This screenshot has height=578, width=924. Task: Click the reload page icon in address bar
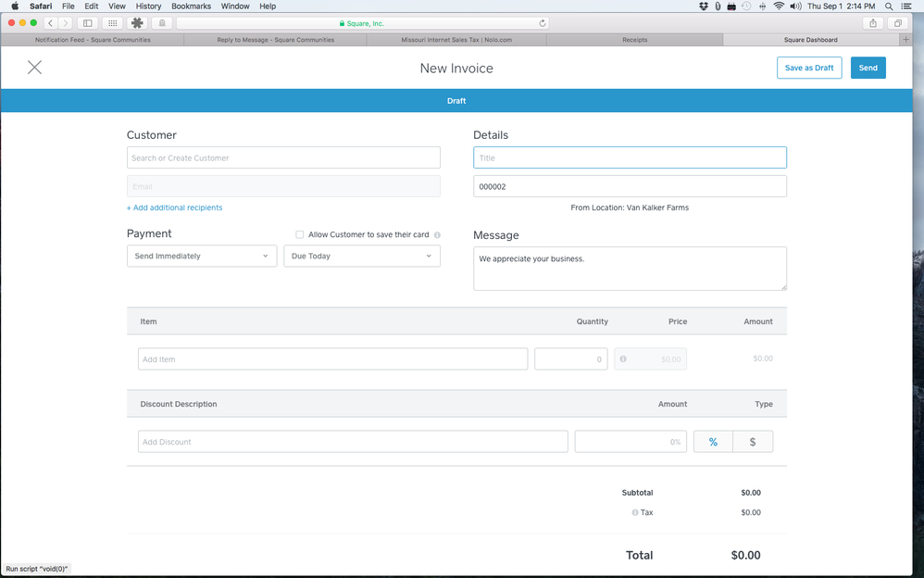543,23
